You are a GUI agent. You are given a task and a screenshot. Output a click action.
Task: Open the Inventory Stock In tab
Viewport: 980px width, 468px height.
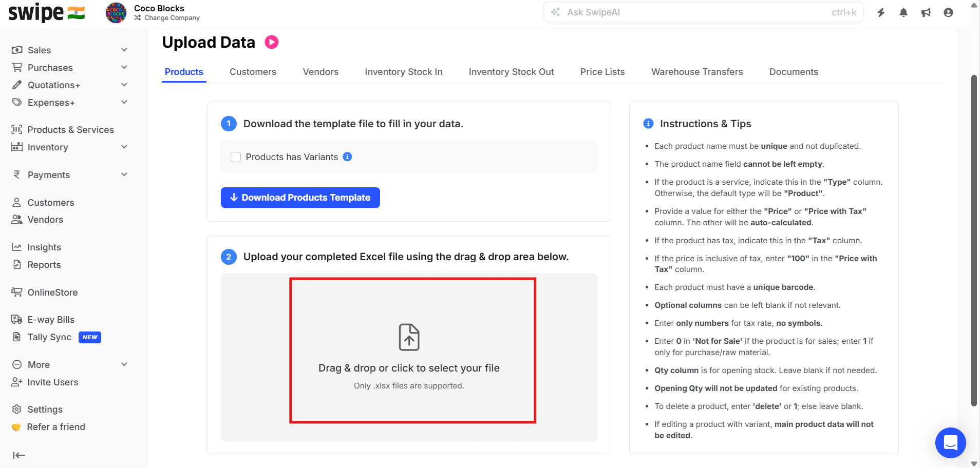pos(403,72)
